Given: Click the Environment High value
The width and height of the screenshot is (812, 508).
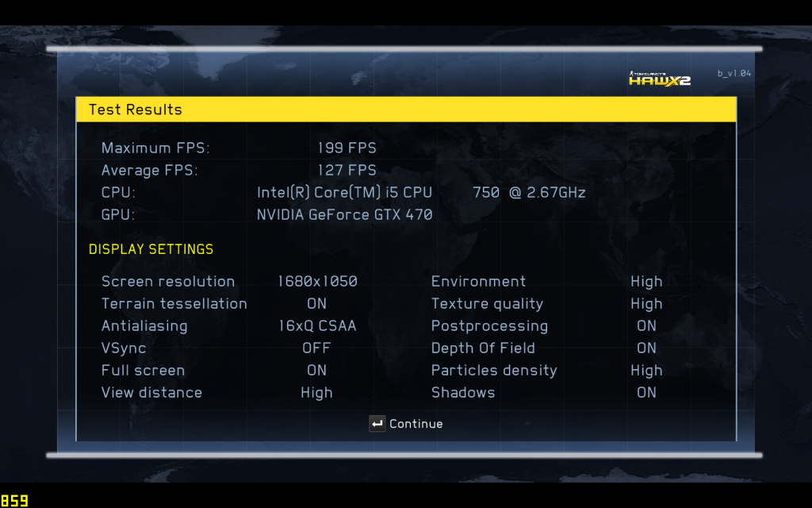Looking at the screenshot, I should coord(646,282).
